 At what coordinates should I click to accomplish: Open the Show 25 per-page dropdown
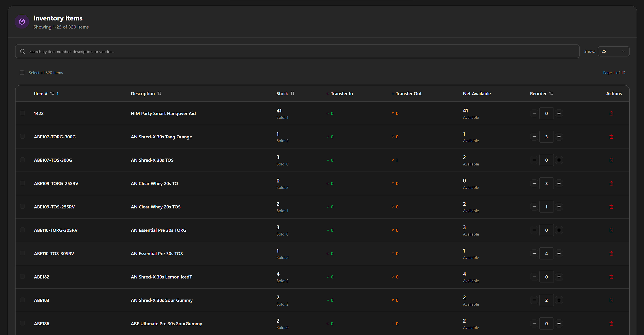tap(613, 51)
